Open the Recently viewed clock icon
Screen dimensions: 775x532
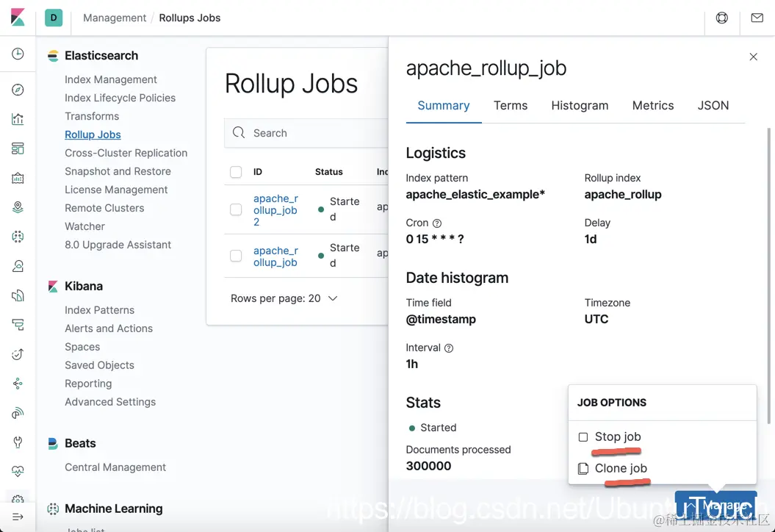(18, 54)
